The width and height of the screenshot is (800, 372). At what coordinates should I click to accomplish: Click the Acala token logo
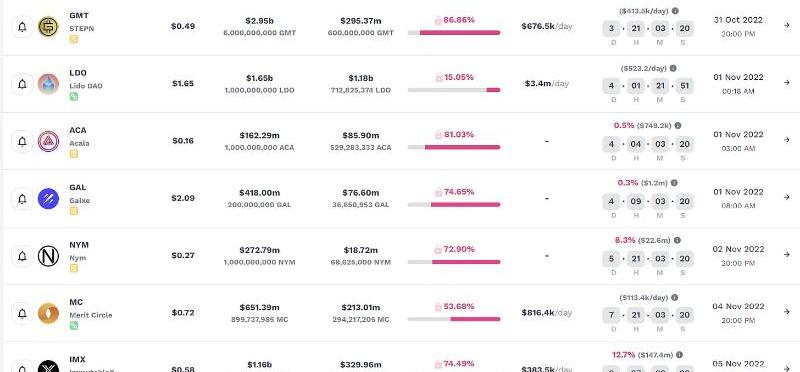tap(48, 141)
